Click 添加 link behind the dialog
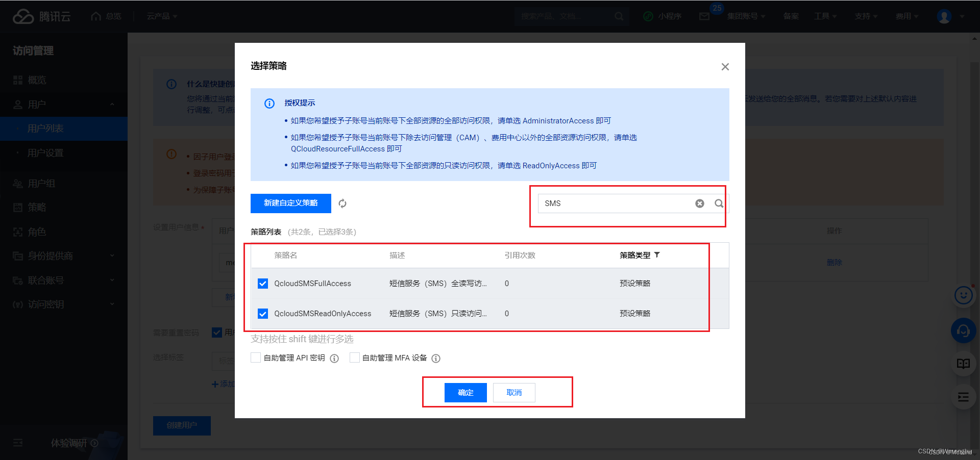980x460 pixels. click(223, 384)
